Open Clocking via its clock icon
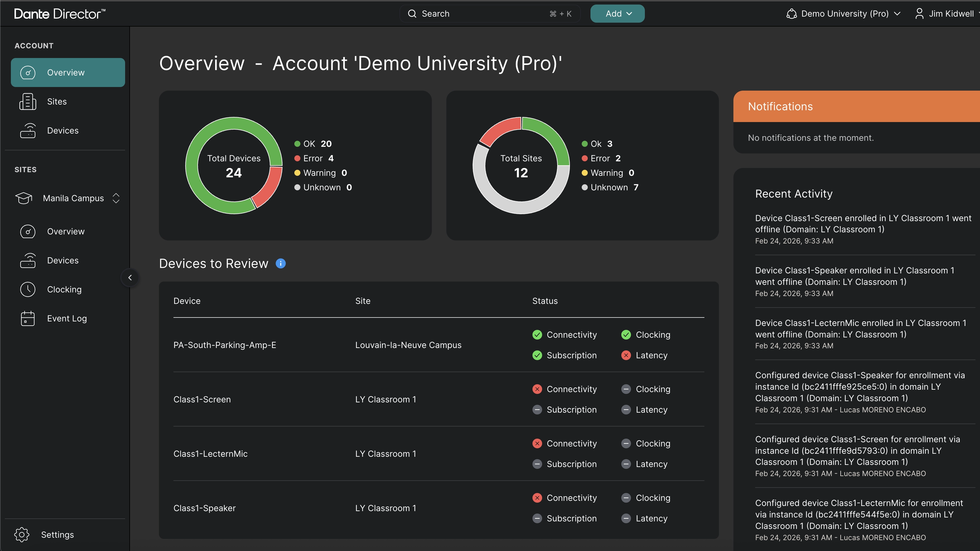Image resolution: width=980 pixels, height=551 pixels. click(x=28, y=289)
